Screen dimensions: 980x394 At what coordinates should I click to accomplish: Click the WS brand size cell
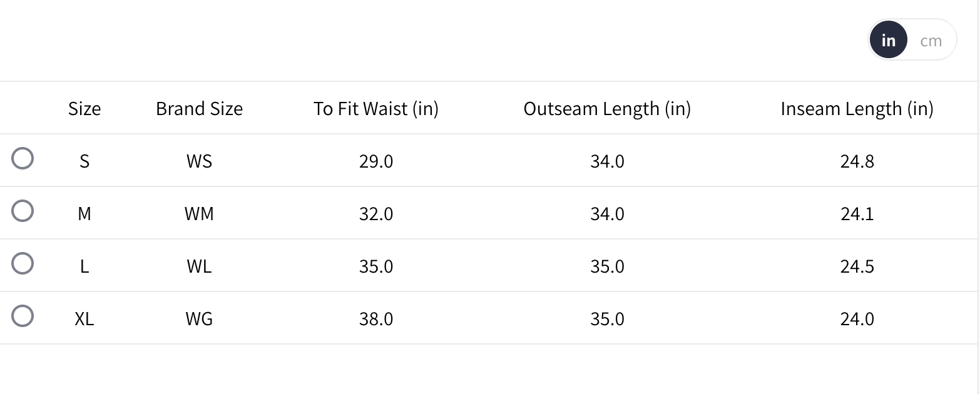pos(199,161)
